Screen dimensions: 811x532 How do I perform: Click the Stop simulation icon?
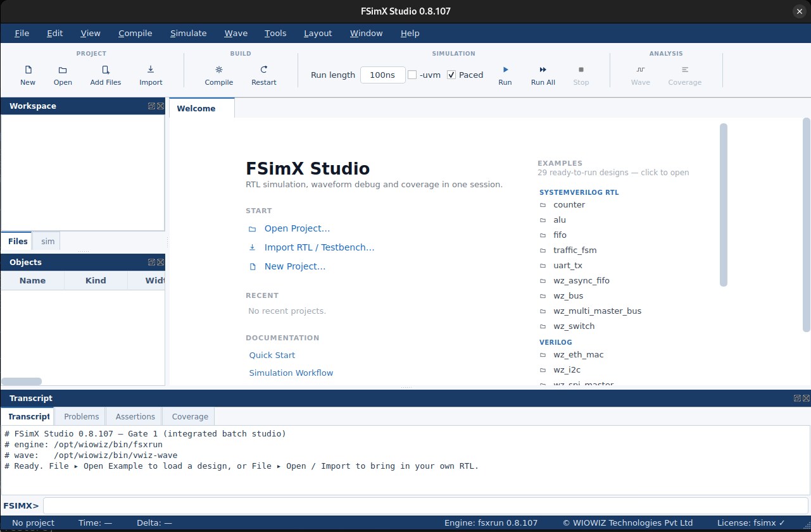581,70
